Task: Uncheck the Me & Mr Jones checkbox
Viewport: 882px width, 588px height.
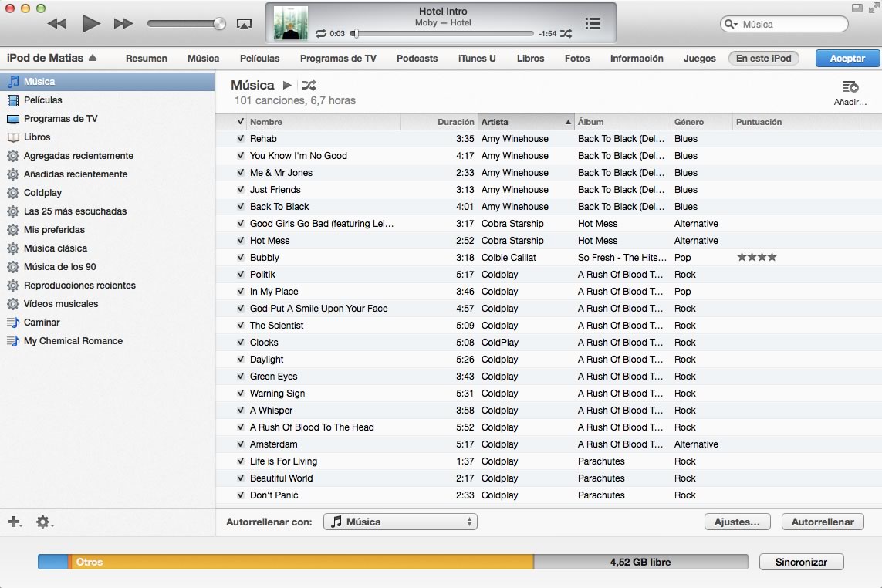Action: point(241,172)
